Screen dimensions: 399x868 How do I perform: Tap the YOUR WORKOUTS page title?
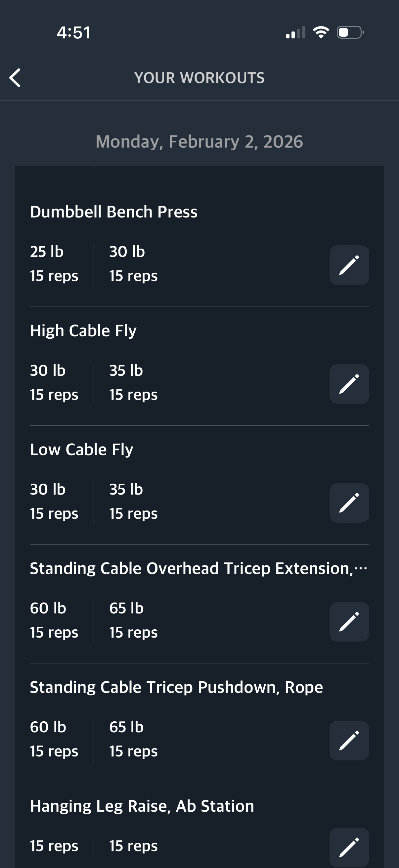tap(199, 78)
